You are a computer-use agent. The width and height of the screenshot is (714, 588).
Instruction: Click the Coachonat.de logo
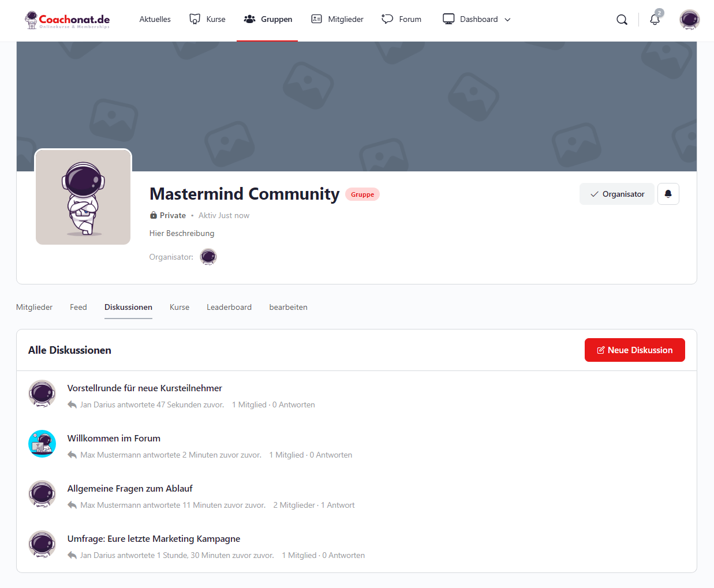68,20
